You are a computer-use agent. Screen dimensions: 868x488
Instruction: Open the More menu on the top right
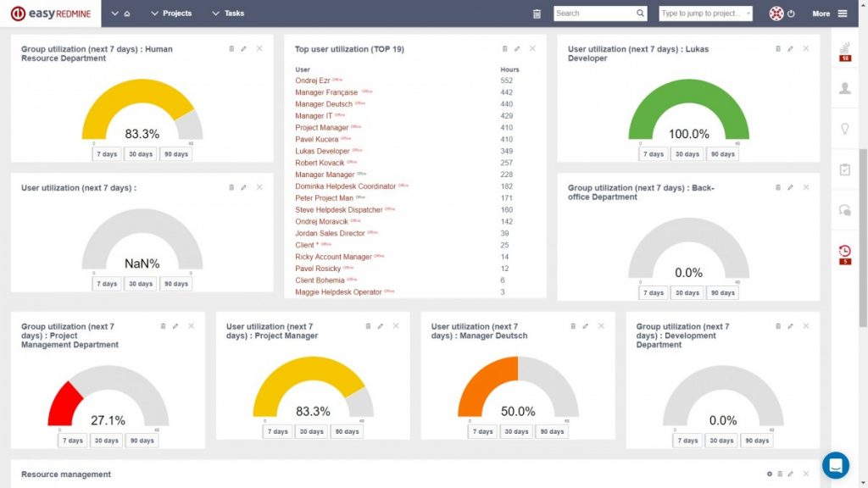[821, 14]
